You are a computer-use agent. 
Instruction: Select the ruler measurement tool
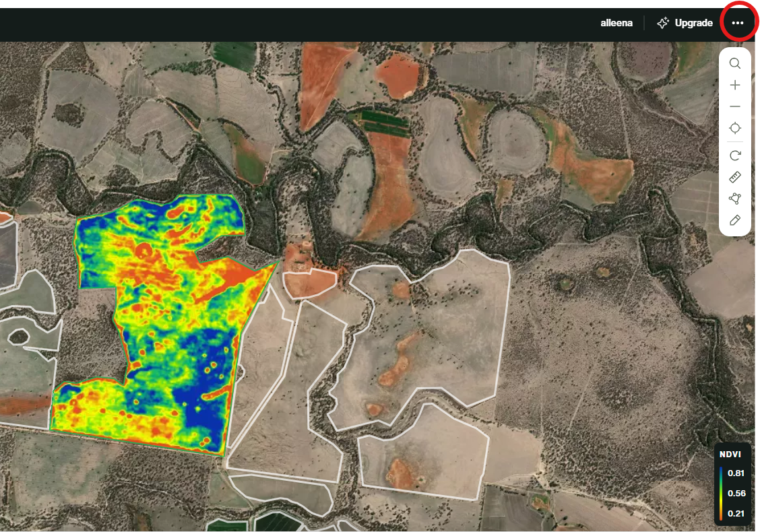735,177
